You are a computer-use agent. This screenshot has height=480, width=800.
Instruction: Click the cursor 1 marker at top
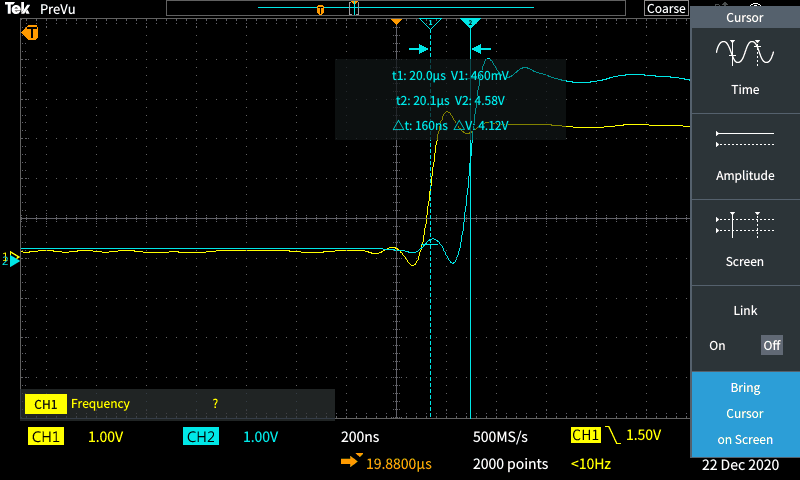pos(430,22)
